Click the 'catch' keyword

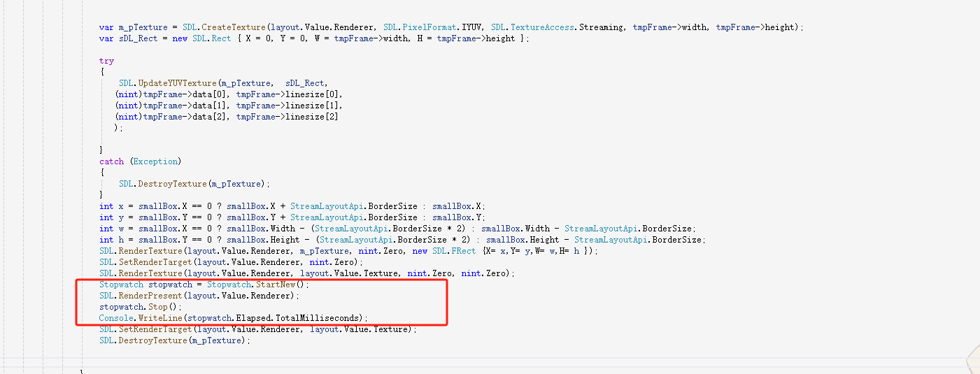pyautogui.click(x=111, y=161)
